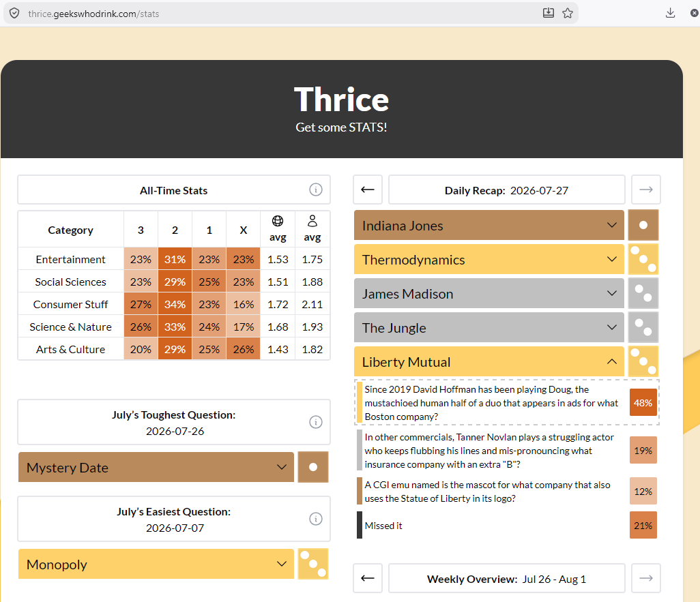700x602 pixels.
Task: Collapse the Liberty Mutual question
Action: point(488,361)
